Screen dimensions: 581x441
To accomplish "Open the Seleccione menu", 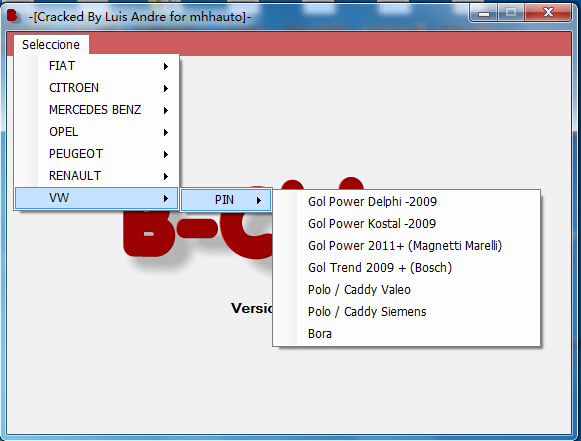I will point(51,44).
